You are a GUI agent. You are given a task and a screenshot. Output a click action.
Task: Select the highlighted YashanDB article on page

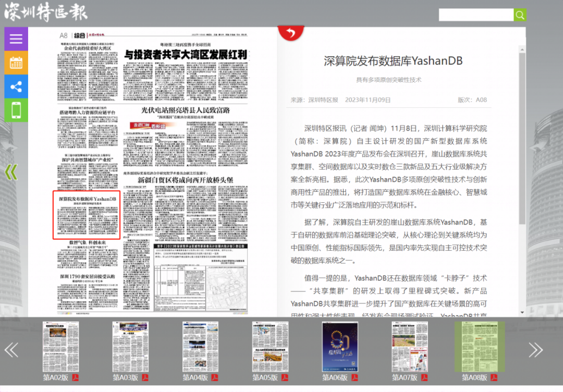click(87, 215)
